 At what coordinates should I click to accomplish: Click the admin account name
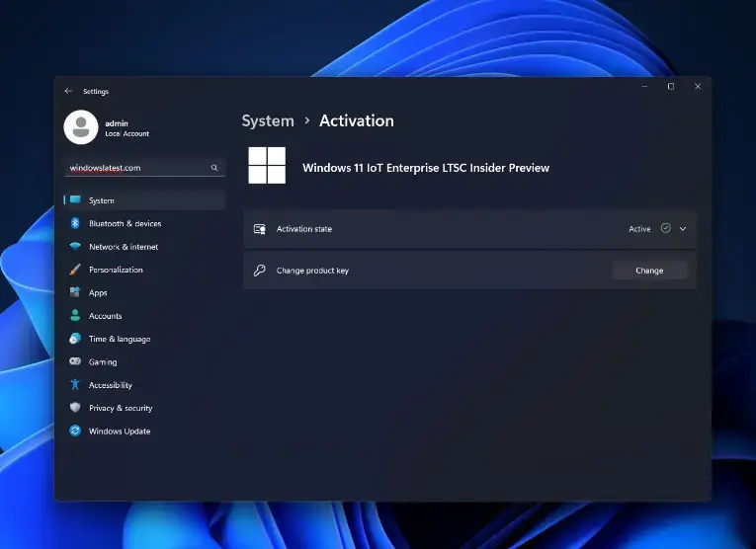(117, 123)
